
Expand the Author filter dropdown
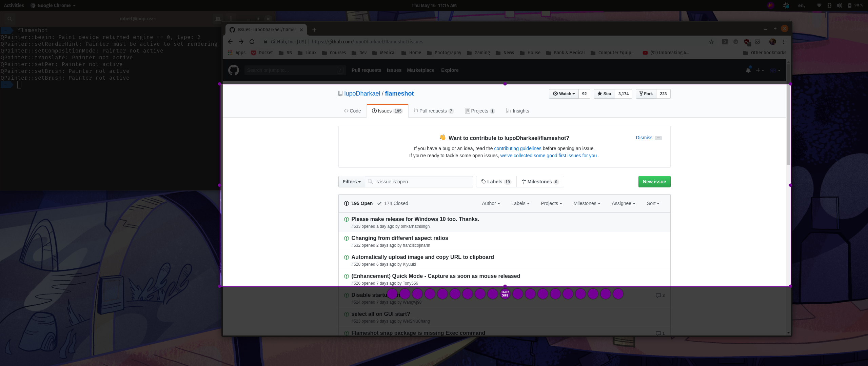pyautogui.click(x=491, y=203)
